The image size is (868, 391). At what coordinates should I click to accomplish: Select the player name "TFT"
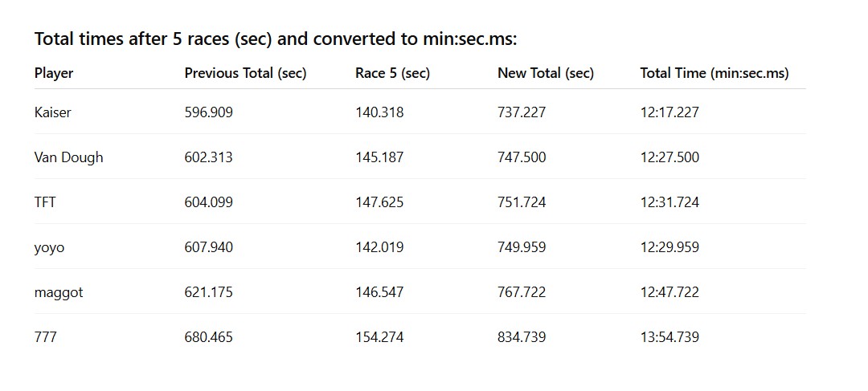[x=45, y=202]
